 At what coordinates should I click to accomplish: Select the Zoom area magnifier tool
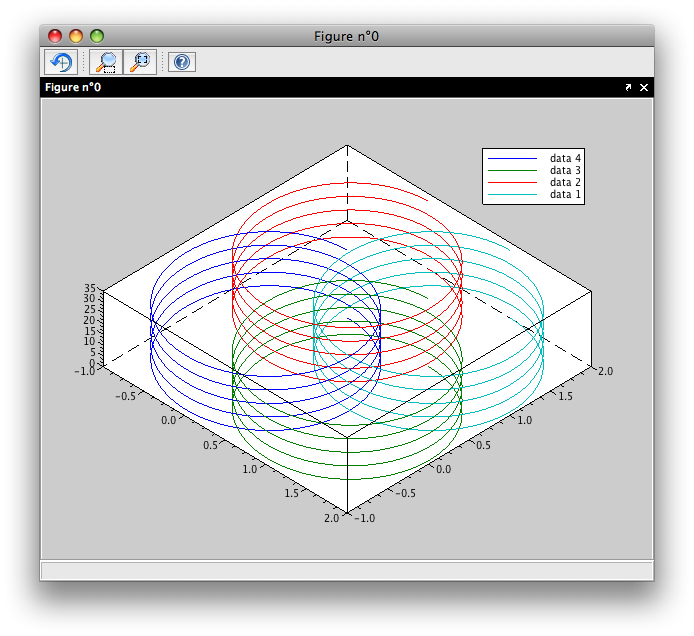(x=105, y=62)
